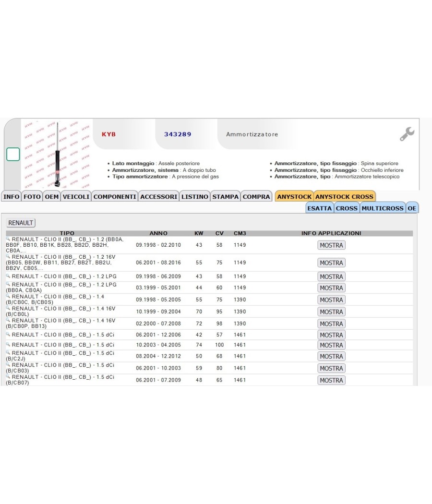Select the STAMPA tab
The width and height of the screenshot is (432, 504).
click(225, 197)
